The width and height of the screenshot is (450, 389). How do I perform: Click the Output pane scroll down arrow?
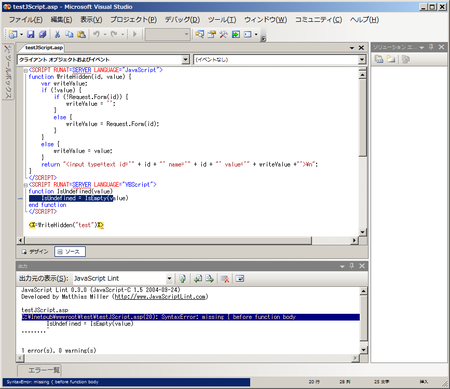(363, 350)
